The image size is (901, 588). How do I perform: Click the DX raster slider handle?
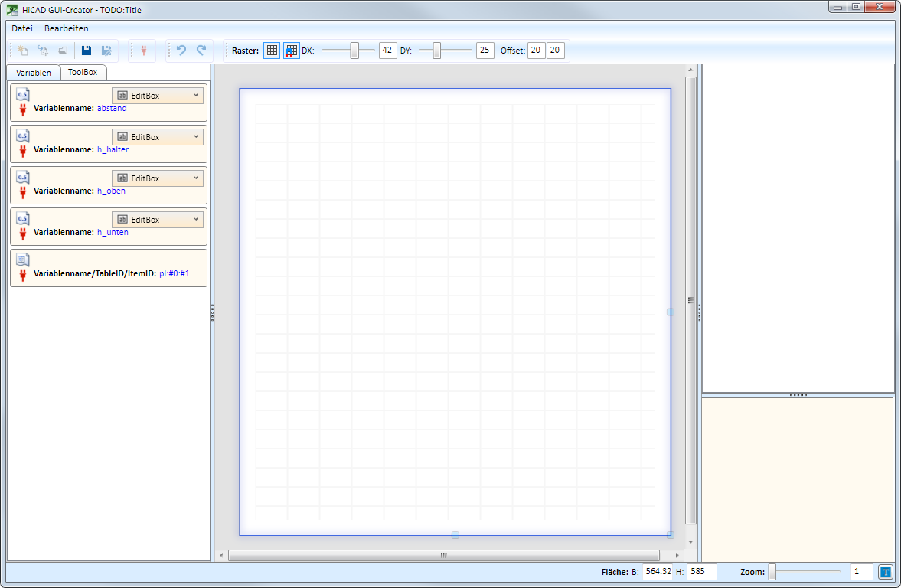coord(354,51)
